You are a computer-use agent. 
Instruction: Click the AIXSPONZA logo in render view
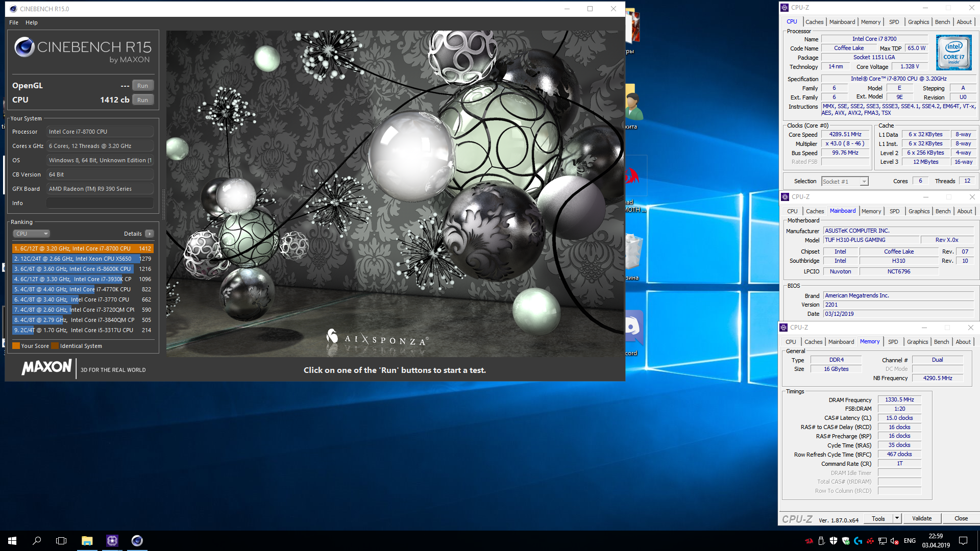click(378, 337)
